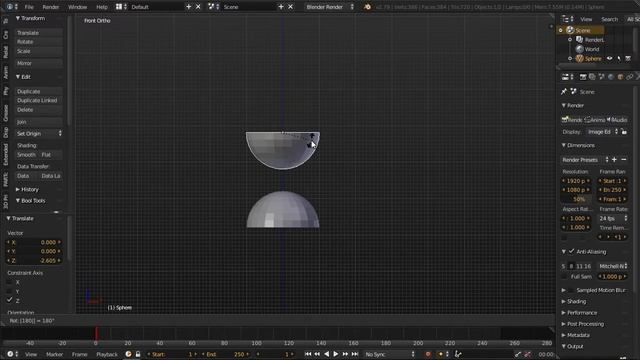Viewport: 640px width, 360px height.
Task: Delete the current Scene with X
Action: click(x=290, y=7)
